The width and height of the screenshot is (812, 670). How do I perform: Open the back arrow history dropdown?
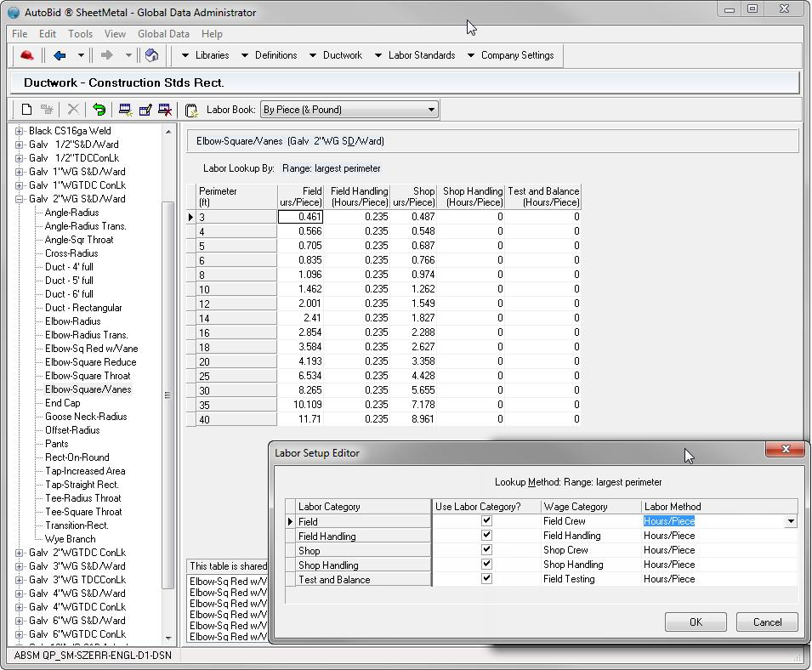pos(81,55)
